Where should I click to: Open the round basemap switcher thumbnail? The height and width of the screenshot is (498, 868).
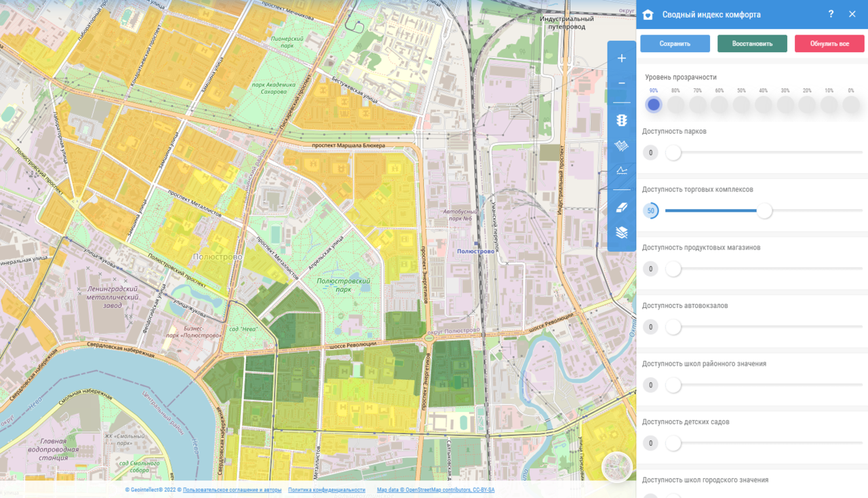[x=616, y=467]
